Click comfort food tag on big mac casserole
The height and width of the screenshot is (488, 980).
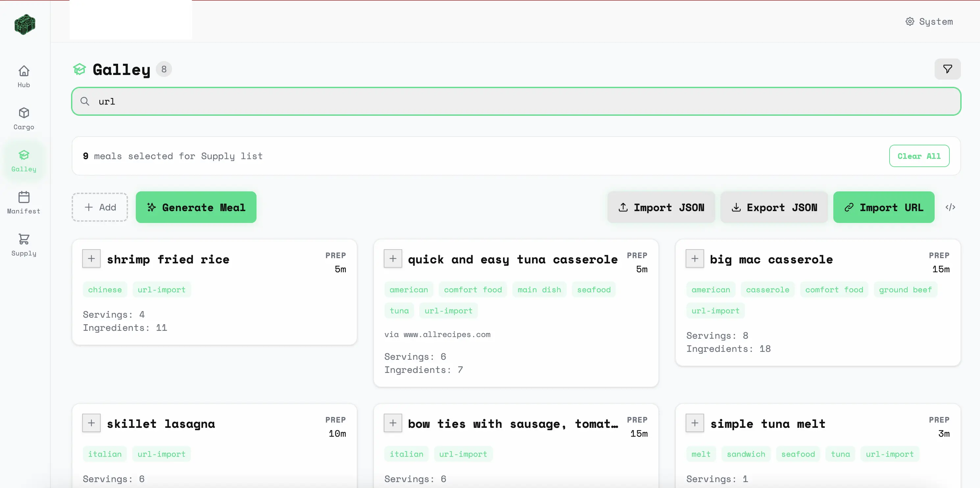[834, 289]
